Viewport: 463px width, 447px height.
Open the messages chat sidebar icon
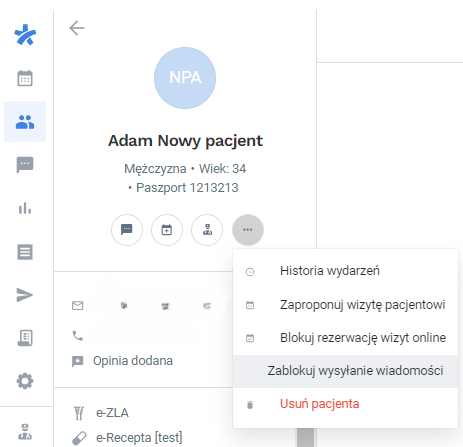[25, 165]
